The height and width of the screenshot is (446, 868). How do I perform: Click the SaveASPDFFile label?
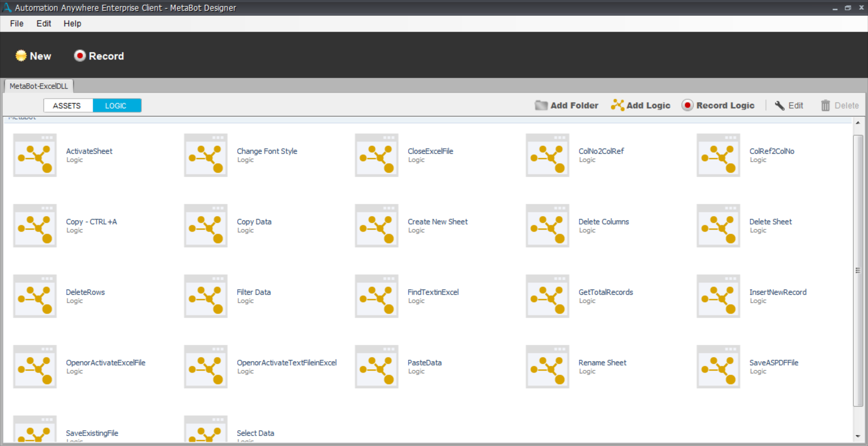(x=774, y=363)
